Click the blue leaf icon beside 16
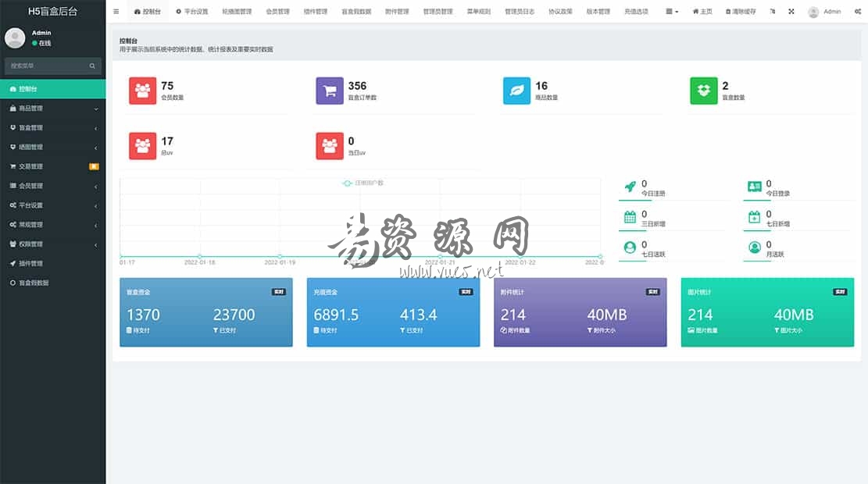This screenshot has height=484, width=868. 516,91
